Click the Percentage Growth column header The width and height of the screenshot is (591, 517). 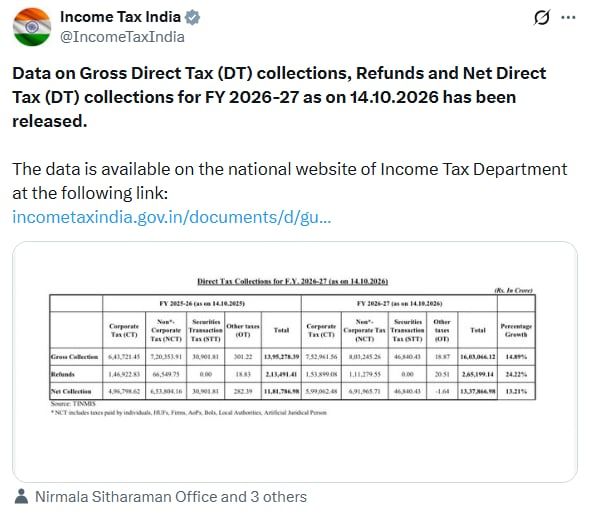click(516, 330)
